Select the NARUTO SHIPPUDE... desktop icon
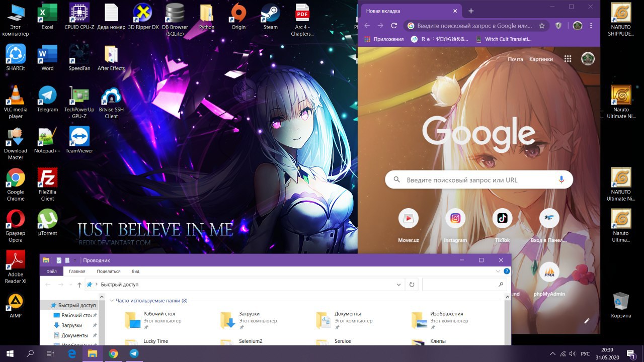Image resolution: width=644 pixels, height=362 pixels. [x=621, y=20]
